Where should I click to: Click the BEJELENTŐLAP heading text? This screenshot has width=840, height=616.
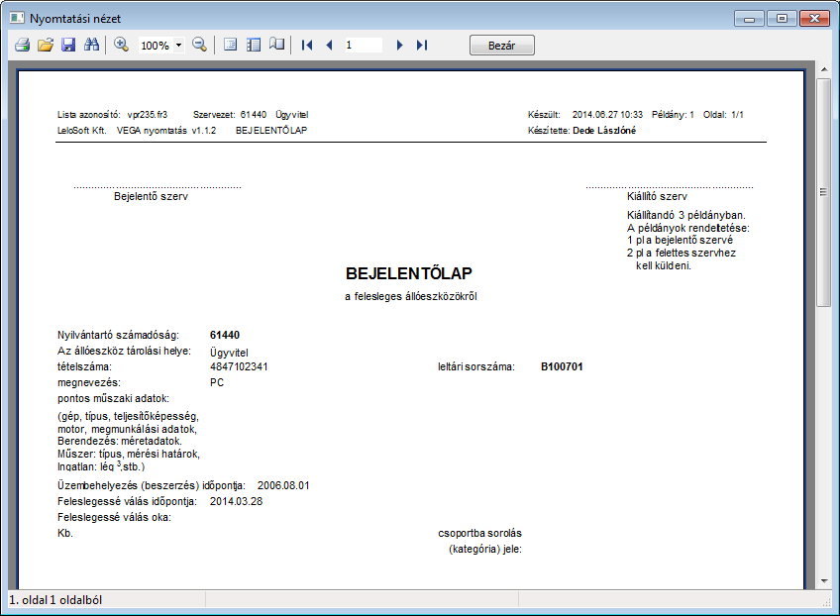(x=409, y=273)
